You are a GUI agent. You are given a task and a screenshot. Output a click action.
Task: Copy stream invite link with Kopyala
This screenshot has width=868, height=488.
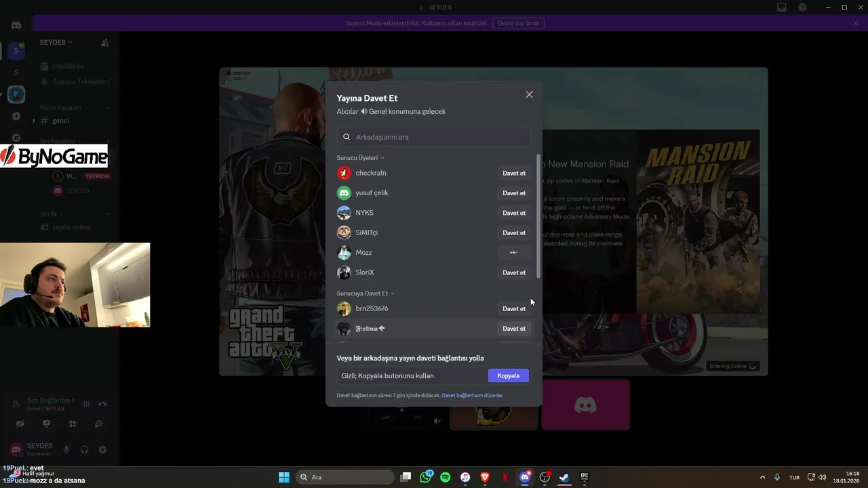(509, 375)
